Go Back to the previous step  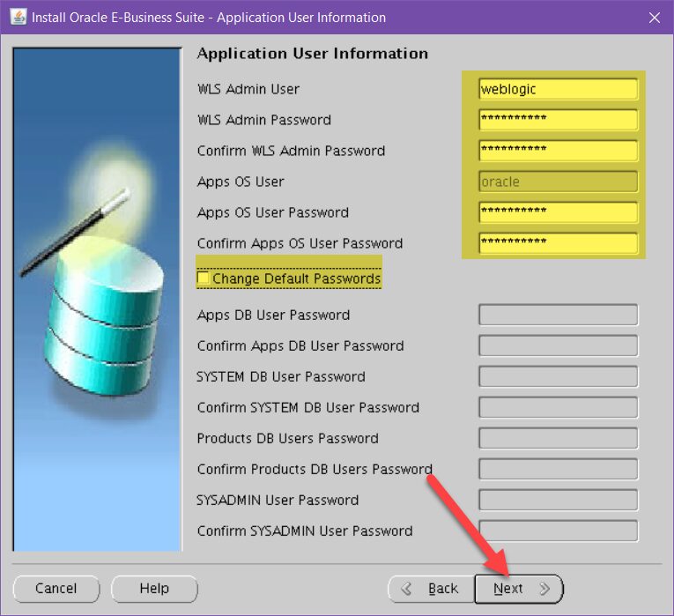coord(431,589)
